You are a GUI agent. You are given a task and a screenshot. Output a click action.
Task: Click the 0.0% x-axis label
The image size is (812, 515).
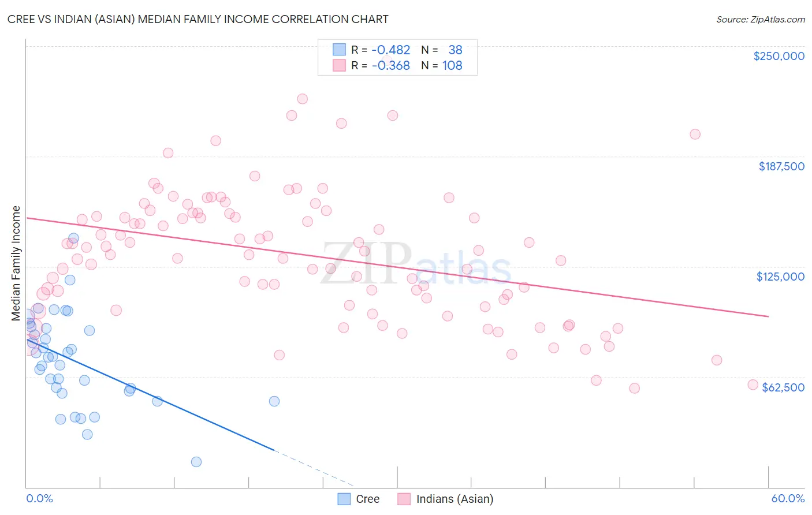click(x=39, y=498)
